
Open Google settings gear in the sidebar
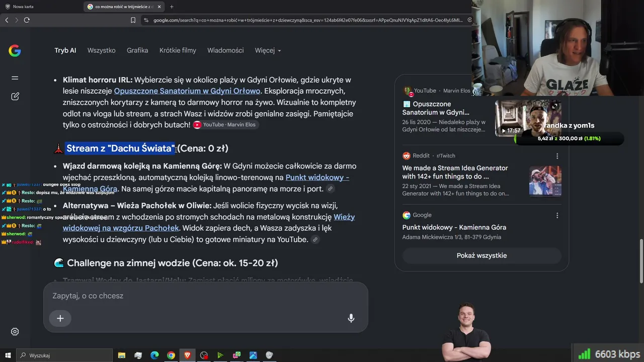click(x=15, y=332)
